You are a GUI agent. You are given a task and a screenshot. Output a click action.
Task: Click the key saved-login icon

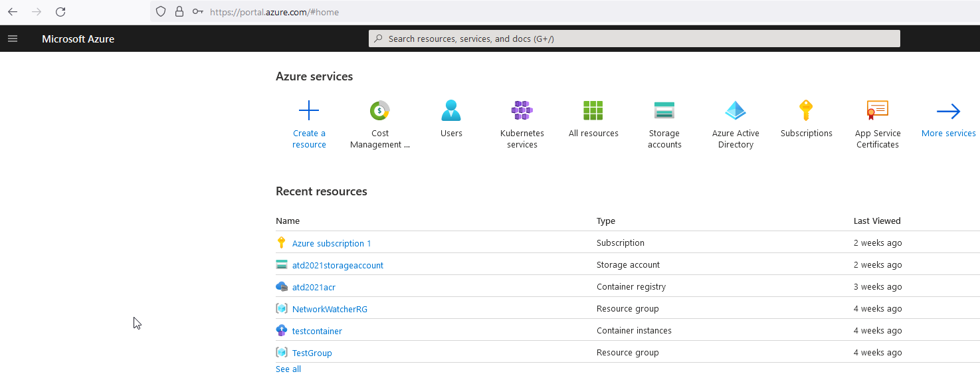(x=197, y=12)
